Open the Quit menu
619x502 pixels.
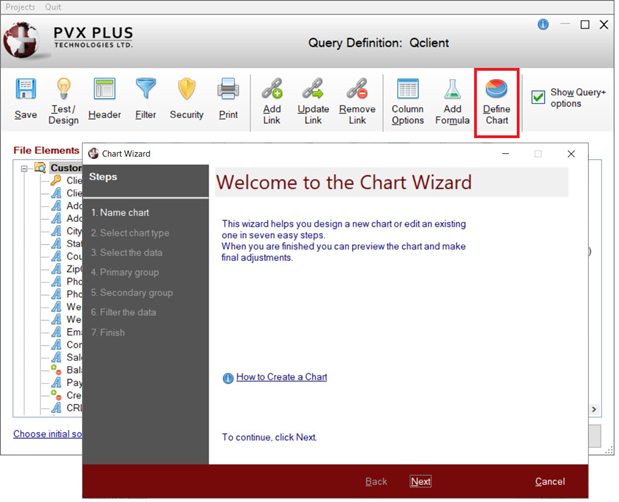point(53,7)
